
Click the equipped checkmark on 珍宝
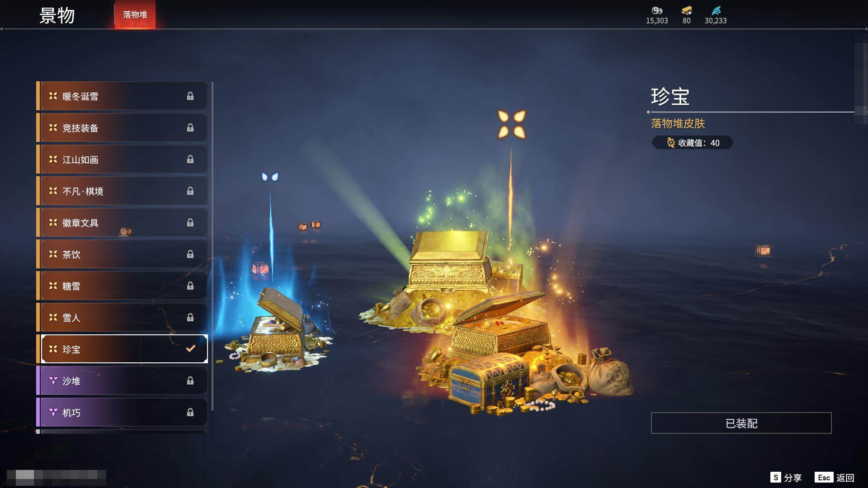pyautogui.click(x=191, y=348)
